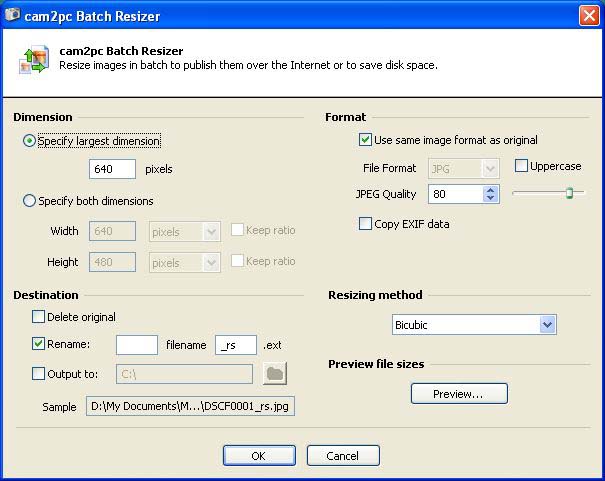605x481 pixels.
Task: Close the Batch Resizer dialog
Action: [589, 16]
